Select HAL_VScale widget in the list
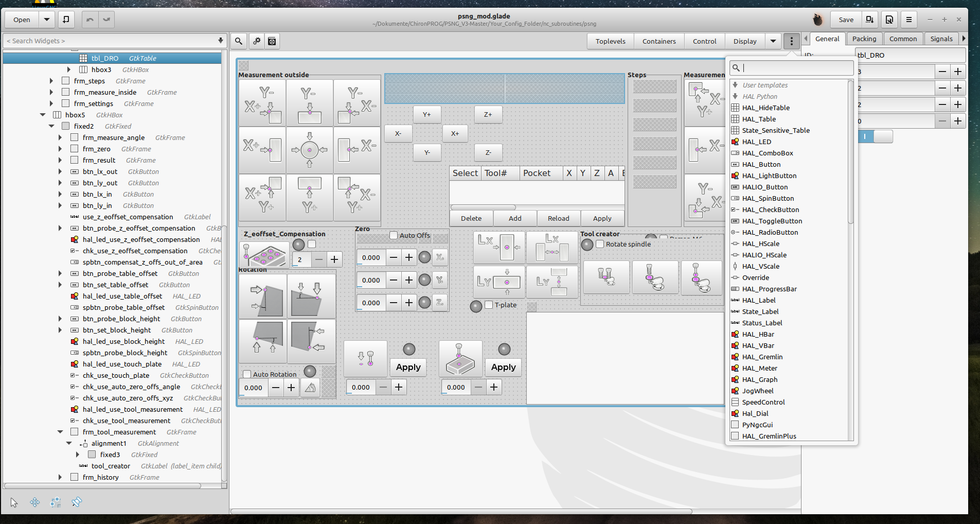The height and width of the screenshot is (524, 980). (x=760, y=266)
